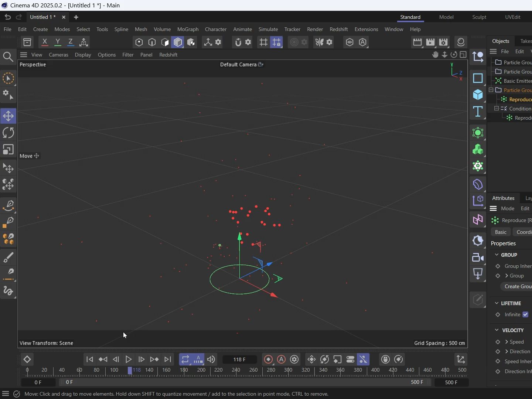Image resolution: width=532 pixels, height=399 pixels.
Task: Collapse the GROUP properties section
Action: click(x=497, y=255)
